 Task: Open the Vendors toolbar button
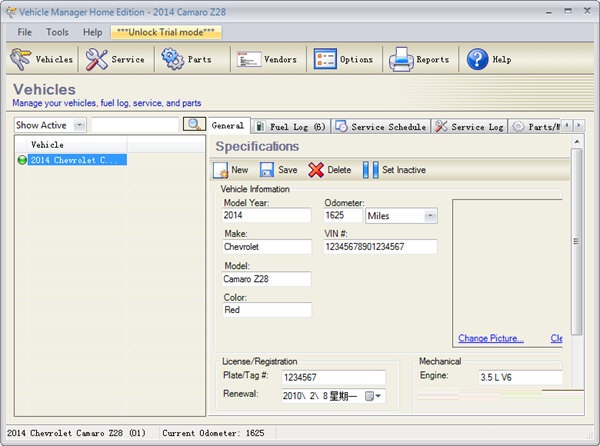tap(267, 59)
